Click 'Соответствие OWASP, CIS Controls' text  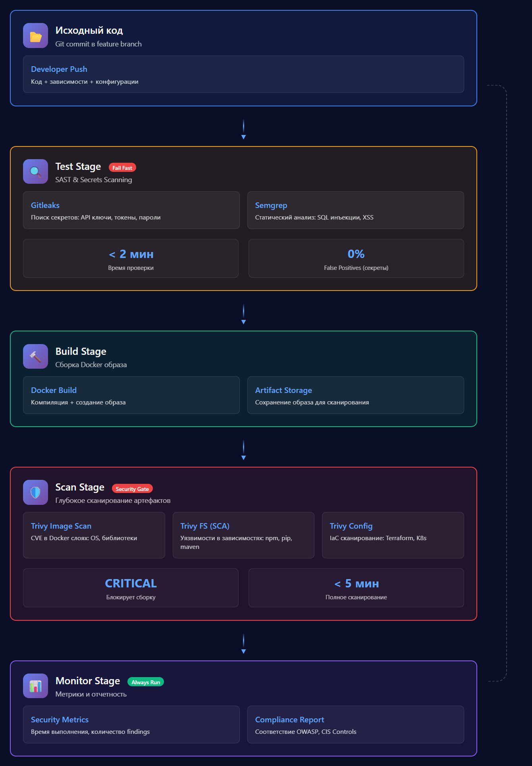(x=306, y=732)
